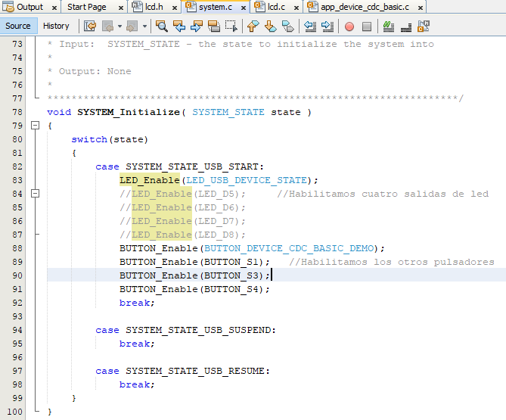506x420 pixels.
Task: Collapse the SYSTEM_Initialize function fold at line 79
Action: [36, 126]
